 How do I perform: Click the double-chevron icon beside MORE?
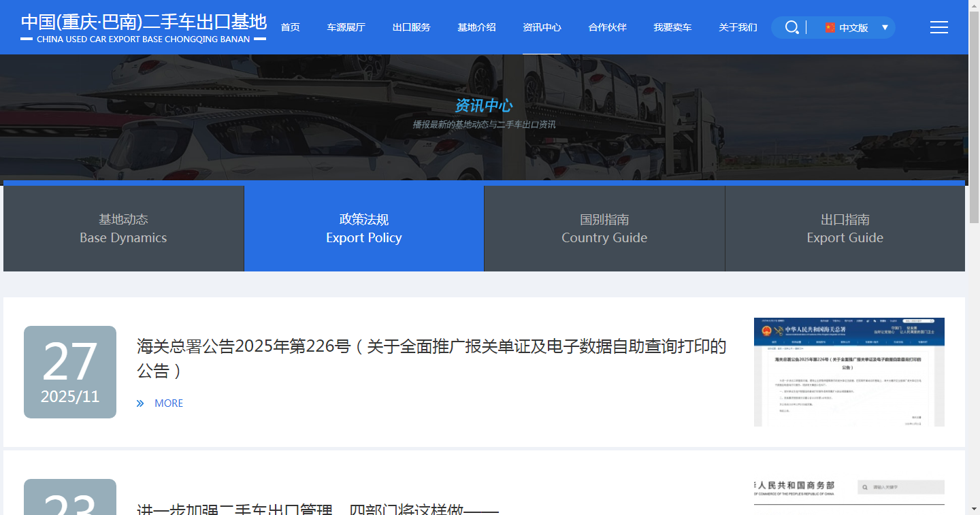[x=140, y=403]
